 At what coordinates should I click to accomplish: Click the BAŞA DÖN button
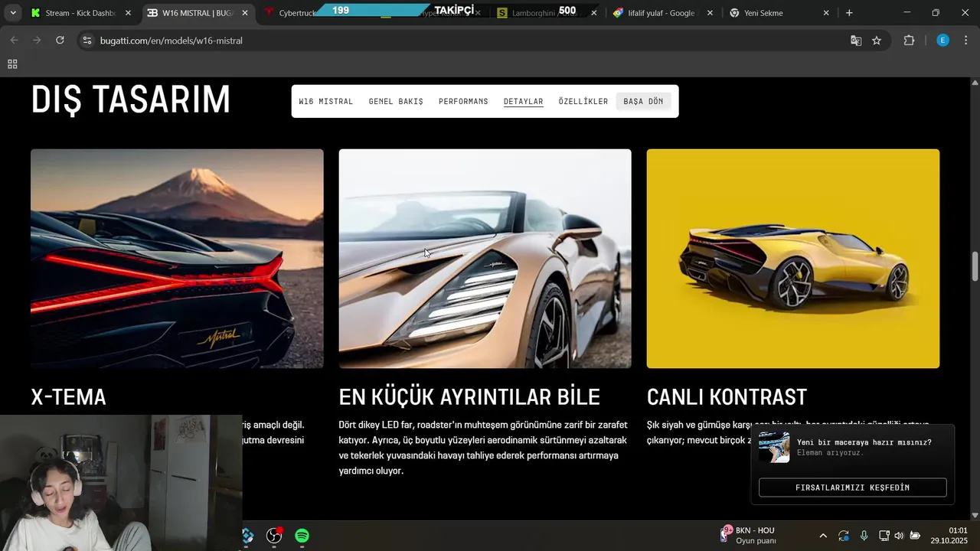pos(643,101)
